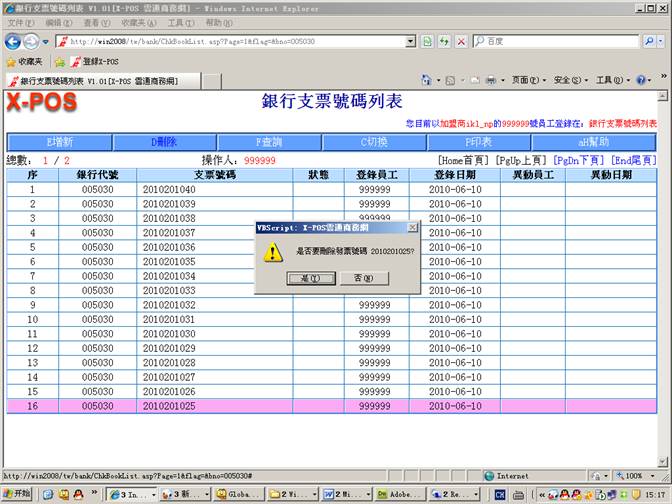Expand the 工具 (Tools) command bar dropdown

click(x=609, y=80)
